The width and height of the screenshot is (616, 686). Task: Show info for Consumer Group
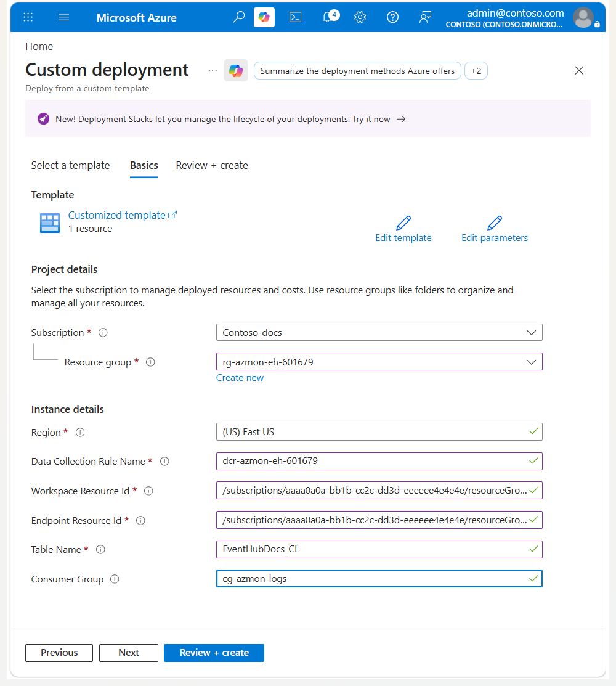(115, 579)
